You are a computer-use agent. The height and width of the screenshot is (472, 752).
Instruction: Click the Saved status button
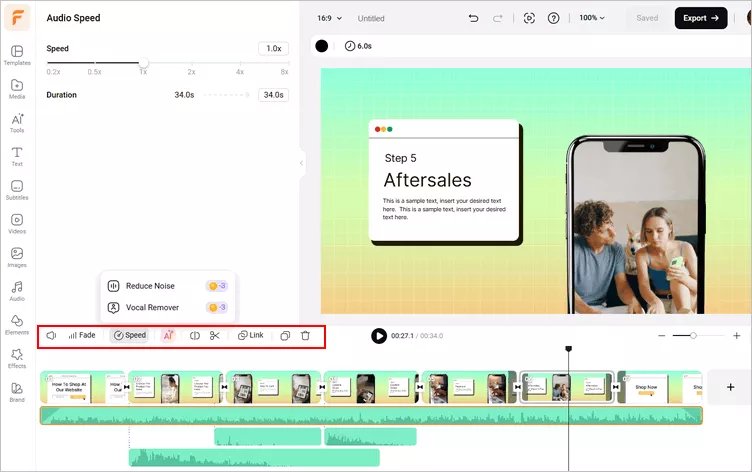[647, 18]
